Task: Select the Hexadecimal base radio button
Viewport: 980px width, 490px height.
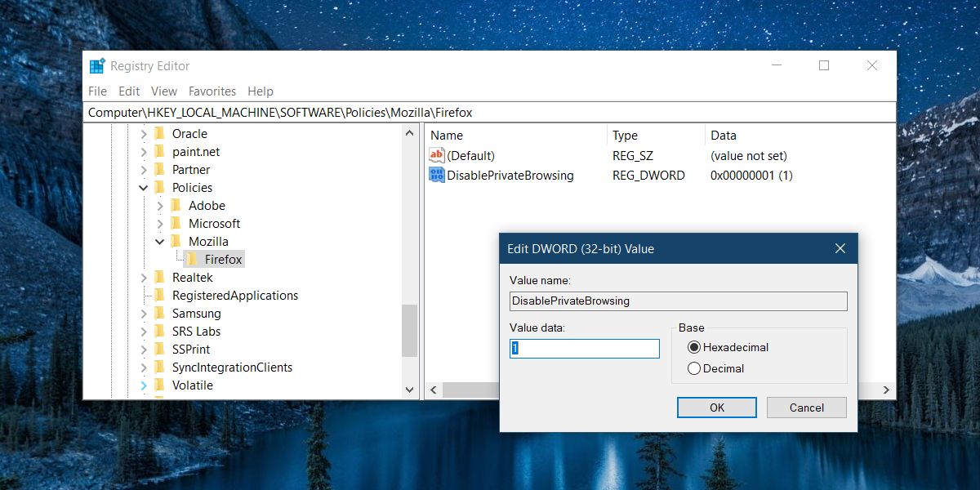Action: pos(694,347)
